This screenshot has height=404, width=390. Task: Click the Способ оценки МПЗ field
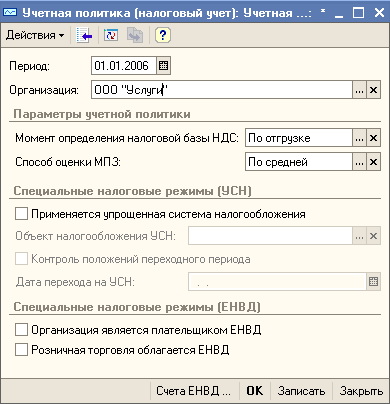pyautogui.click(x=299, y=162)
